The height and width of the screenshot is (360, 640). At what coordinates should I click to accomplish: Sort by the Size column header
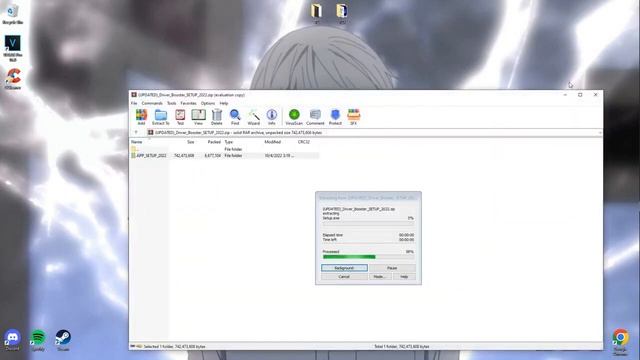(x=191, y=142)
